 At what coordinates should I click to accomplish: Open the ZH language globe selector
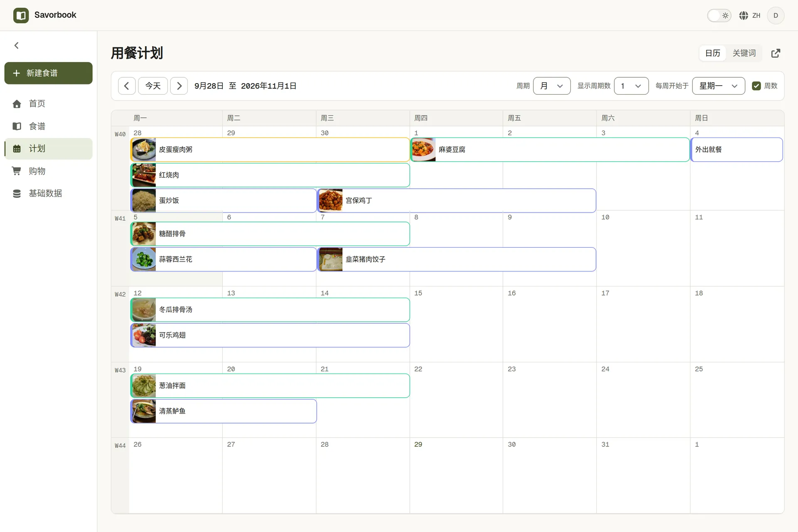(x=750, y=15)
